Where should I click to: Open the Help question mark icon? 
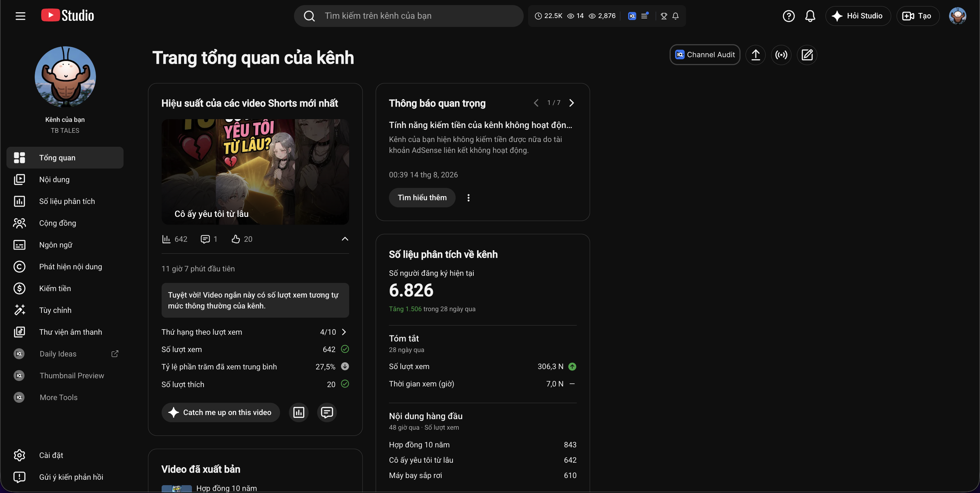point(789,16)
